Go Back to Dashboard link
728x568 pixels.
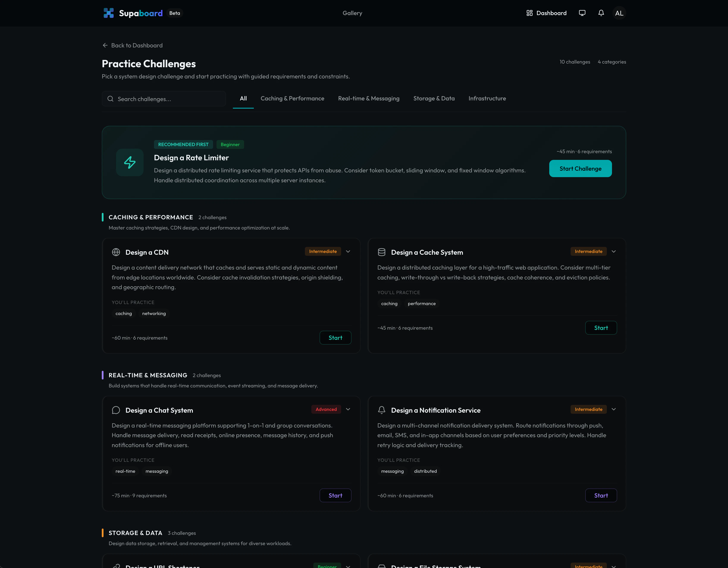(132, 45)
